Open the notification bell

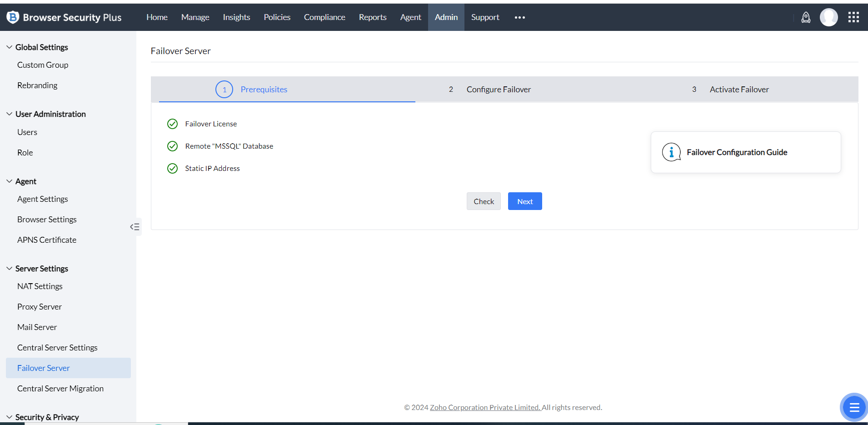point(806,17)
